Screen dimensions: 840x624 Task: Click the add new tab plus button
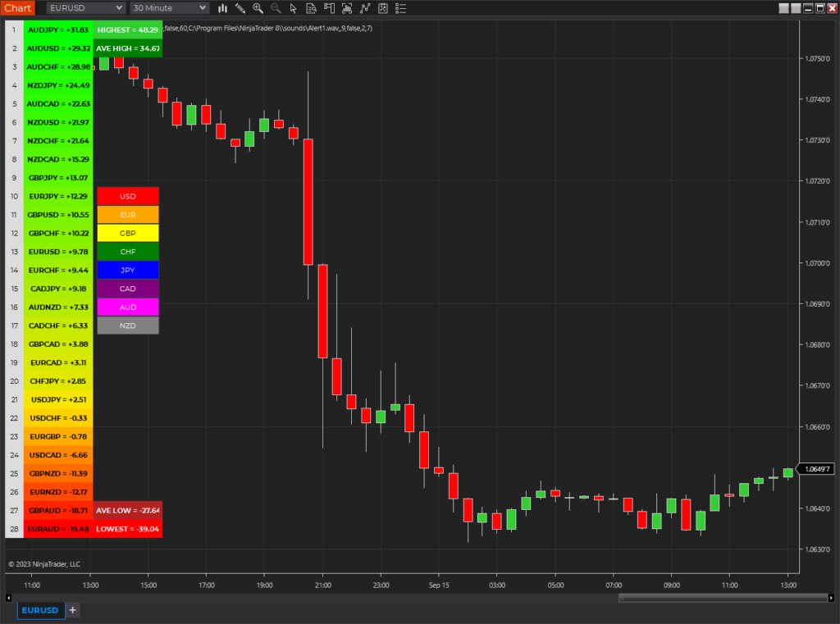pos(72,610)
